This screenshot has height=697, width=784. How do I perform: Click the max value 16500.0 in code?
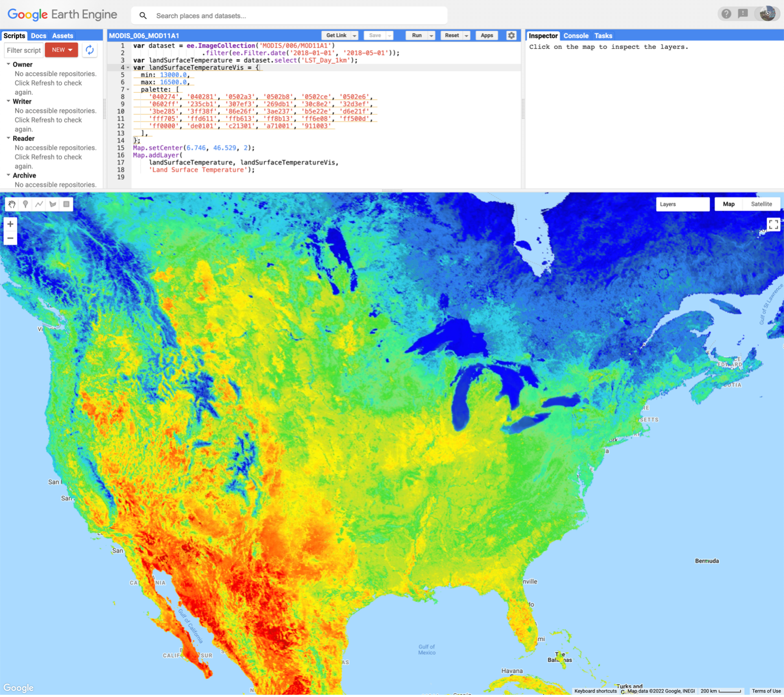click(173, 82)
